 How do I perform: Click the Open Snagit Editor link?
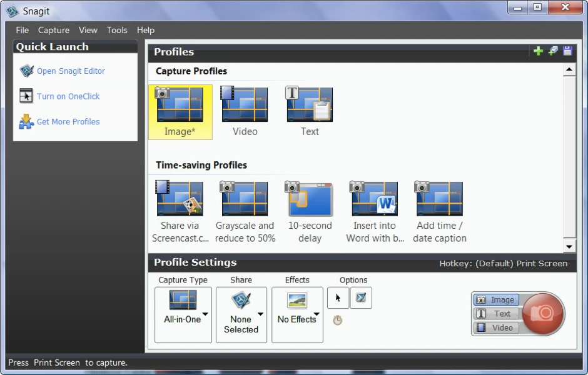point(71,71)
